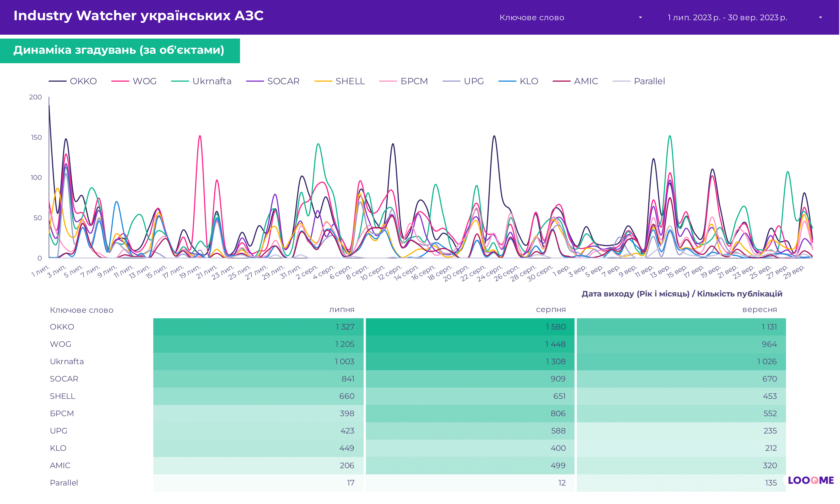840x504 pixels.
Task: Click KLO legend entry
Action: tap(529, 81)
